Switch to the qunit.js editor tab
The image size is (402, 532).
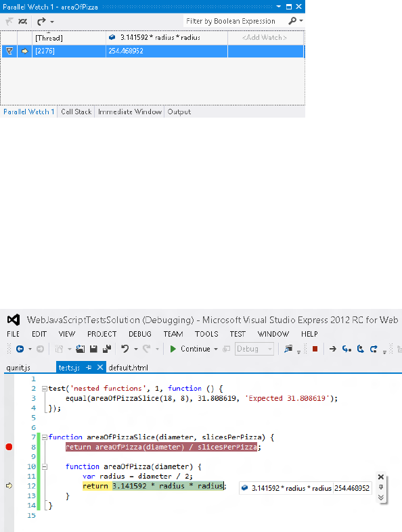pos(18,368)
